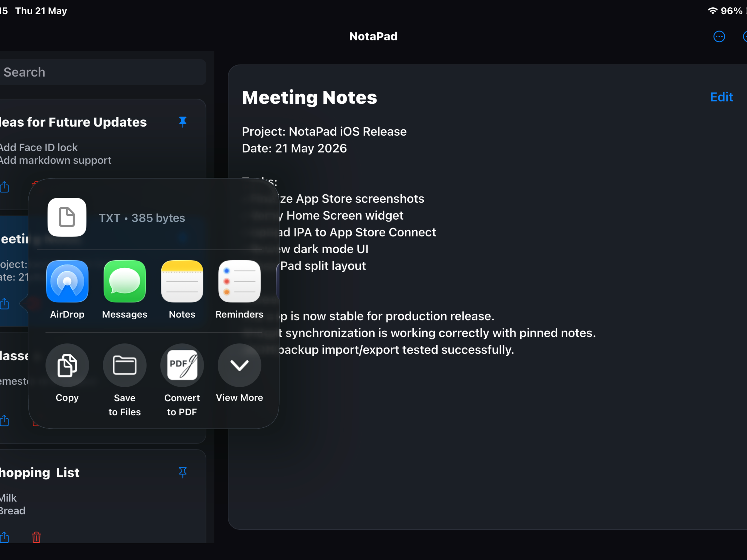
Task: Share to the Notes app
Action: tap(182, 281)
